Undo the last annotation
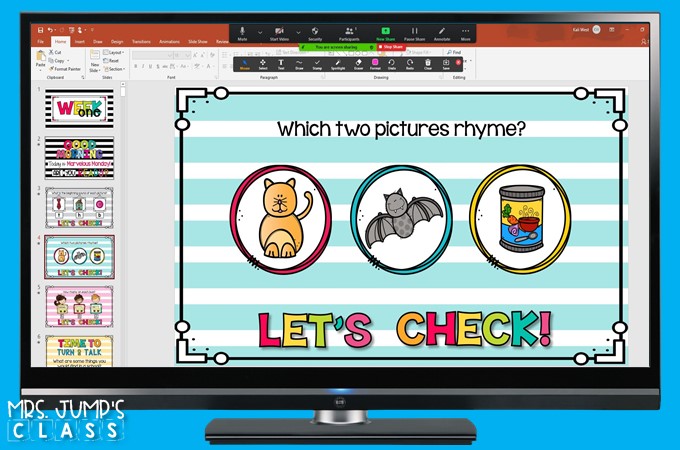Image resolution: width=680 pixels, height=450 pixels. pyautogui.click(x=392, y=64)
